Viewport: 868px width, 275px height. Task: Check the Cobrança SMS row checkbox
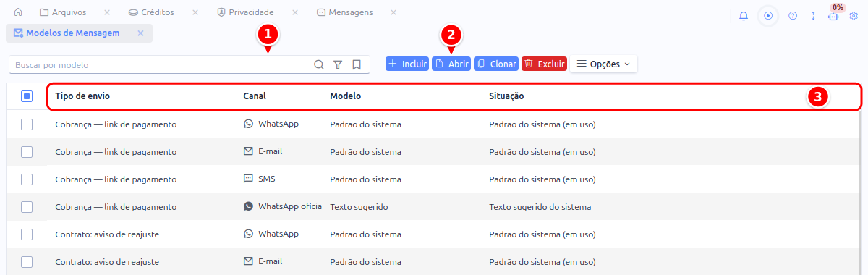pyautogui.click(x=27, y=179)
